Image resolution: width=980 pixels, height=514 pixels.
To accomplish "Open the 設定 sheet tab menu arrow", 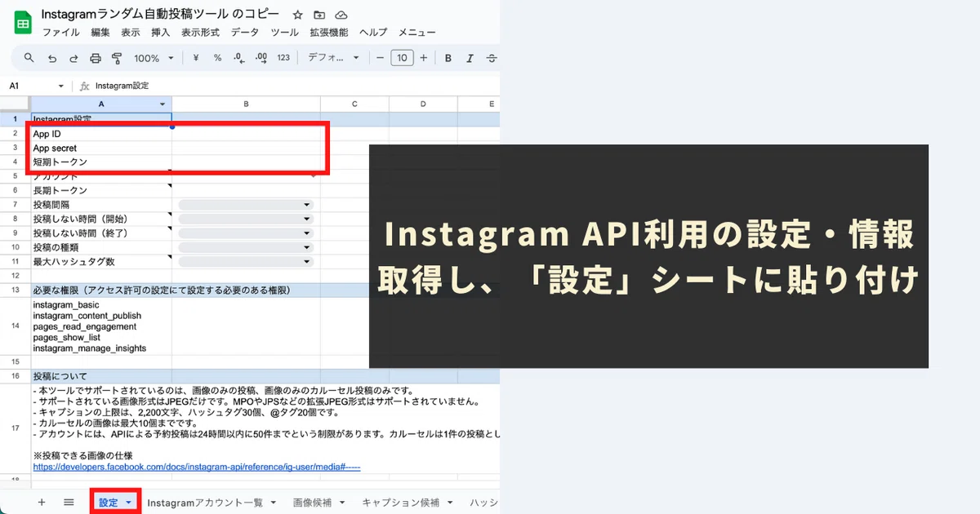I will tap(129, 503).
